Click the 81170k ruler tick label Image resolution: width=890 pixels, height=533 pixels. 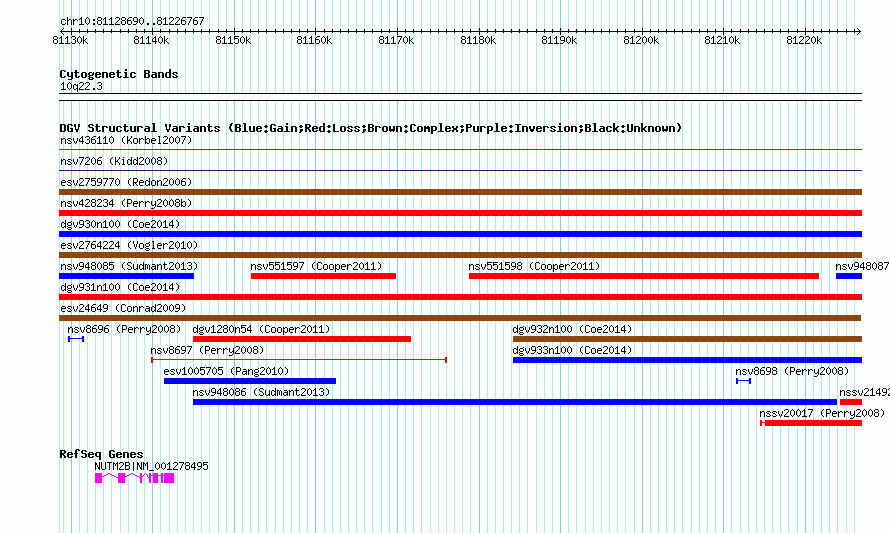[x=396, y=40]
